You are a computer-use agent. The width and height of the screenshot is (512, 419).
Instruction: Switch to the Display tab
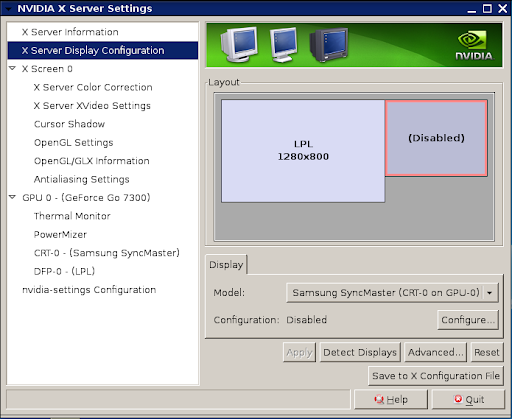tap(226, 265)
